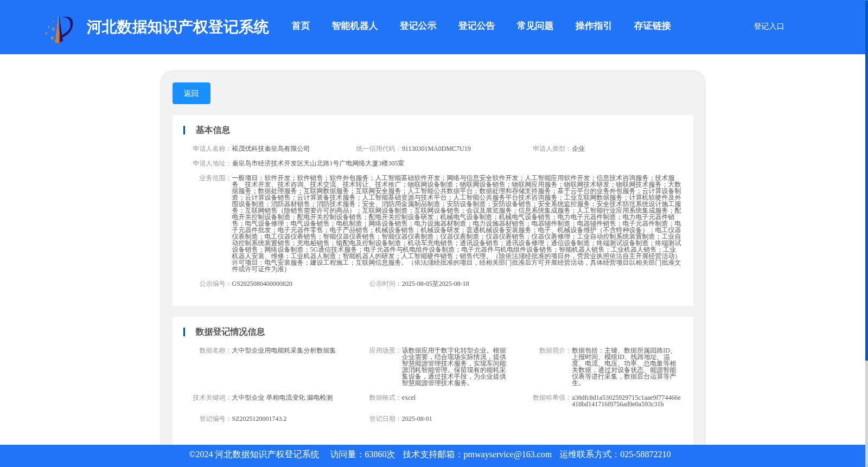Viewport: 868px width, 467px height.
Task: Click the footer copyright ©2024 text
Action: point(254,455)
